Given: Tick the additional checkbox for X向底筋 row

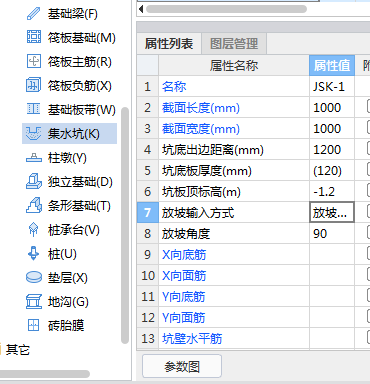Looking at the screenshot, I should point(368,253).
